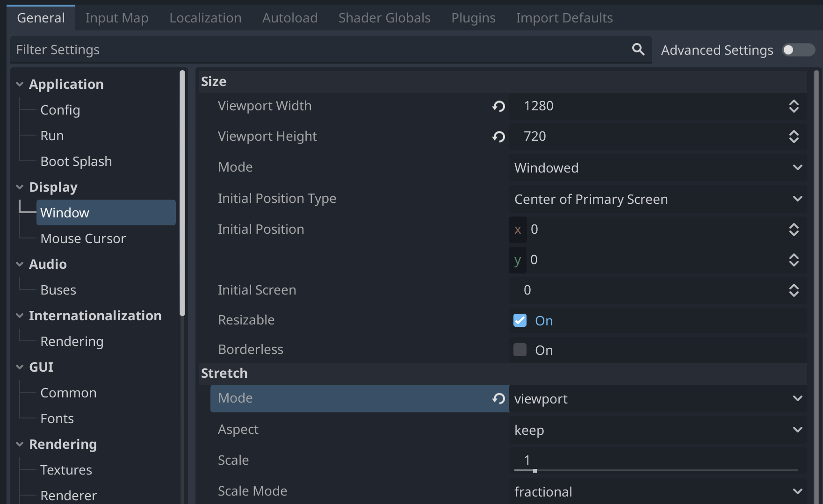Screen dimensions: 823x504
Task: Click the search magnifier in the filter bar
Action: [638, 49]
